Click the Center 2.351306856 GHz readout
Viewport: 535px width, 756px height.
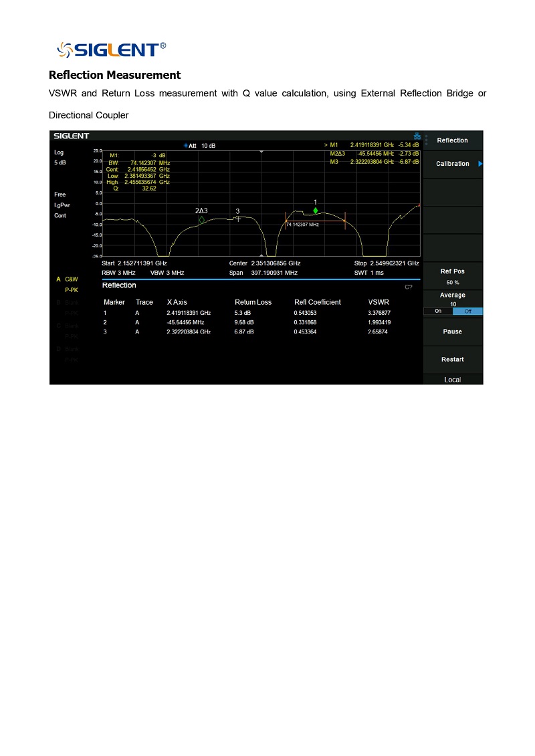[x=265, y=263]
